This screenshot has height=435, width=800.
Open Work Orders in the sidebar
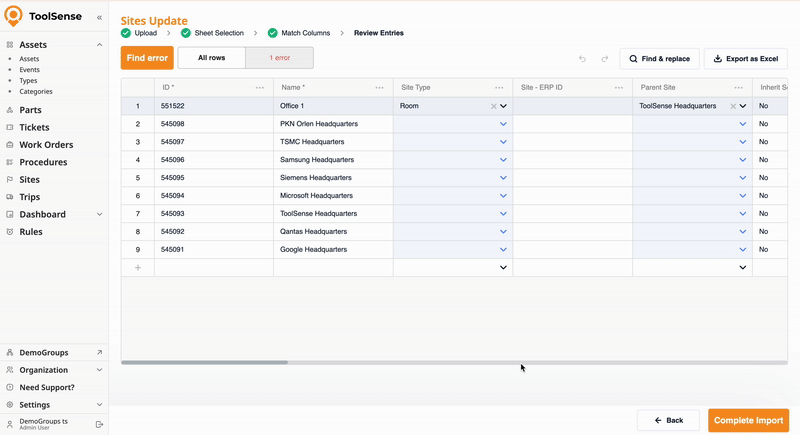(45, 145)
